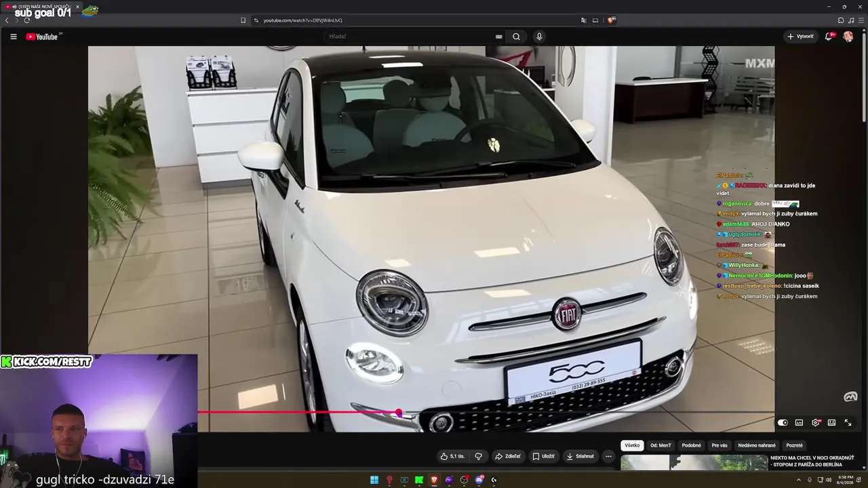868x488 pixels.
Task: Enter fullscreen on the video player
Action: pos(848,423)
